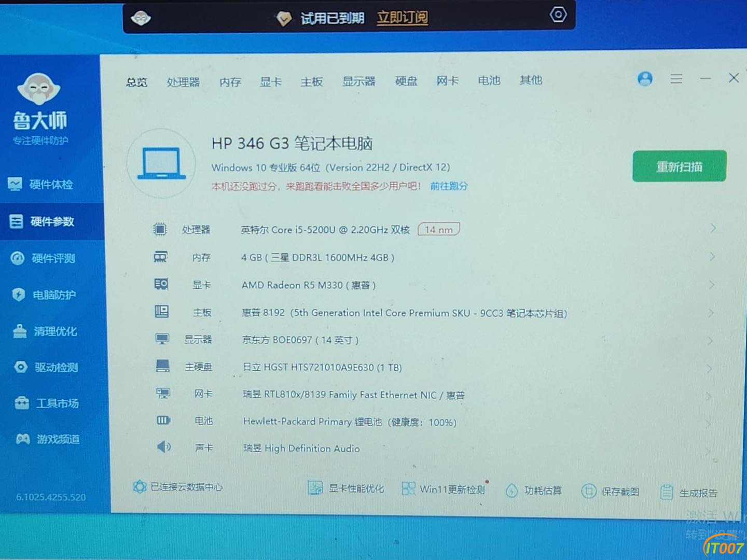Click text 京东方 BOE0697 (14 英寸)
Viewport: 747px width, 560px height.
click(x=300, y=340)
